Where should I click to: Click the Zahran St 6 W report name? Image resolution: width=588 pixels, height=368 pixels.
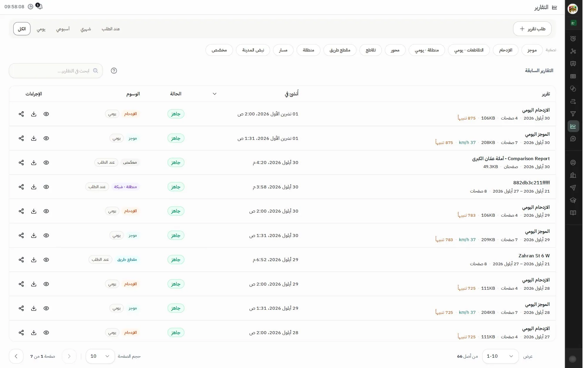coord(534,256)
